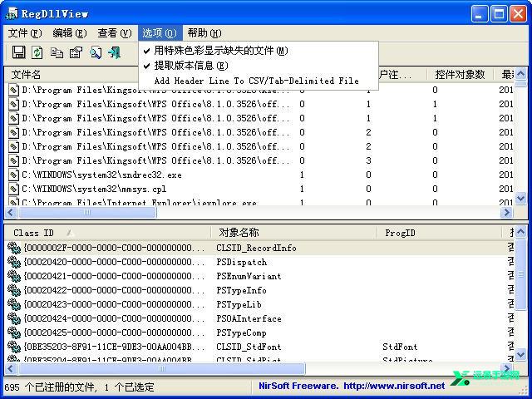Select the PSOAInterface object name
This screenshot has width=532, height=399.
(x=249, y=318)
